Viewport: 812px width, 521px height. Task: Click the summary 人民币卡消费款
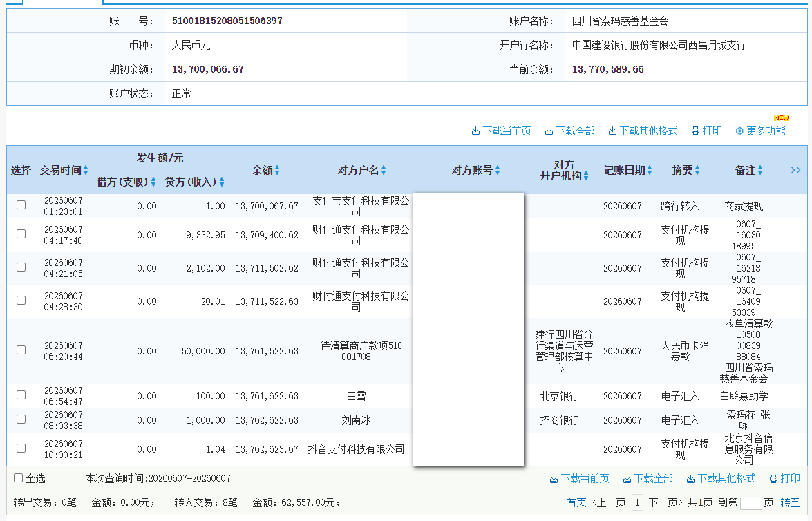point(685,350)
